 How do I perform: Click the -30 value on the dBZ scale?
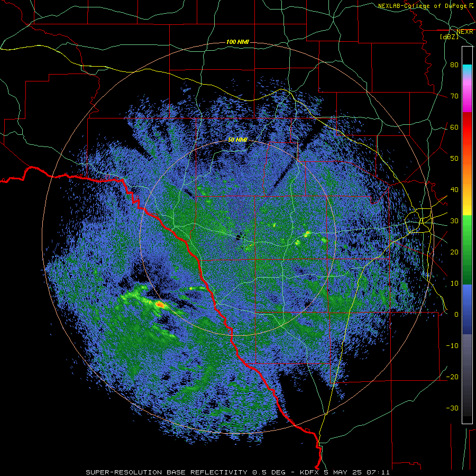tap(452, 408)
